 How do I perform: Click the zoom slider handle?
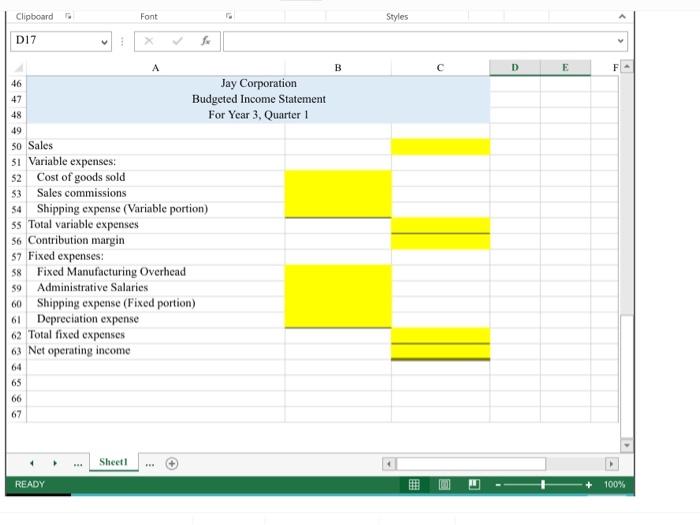543,484
